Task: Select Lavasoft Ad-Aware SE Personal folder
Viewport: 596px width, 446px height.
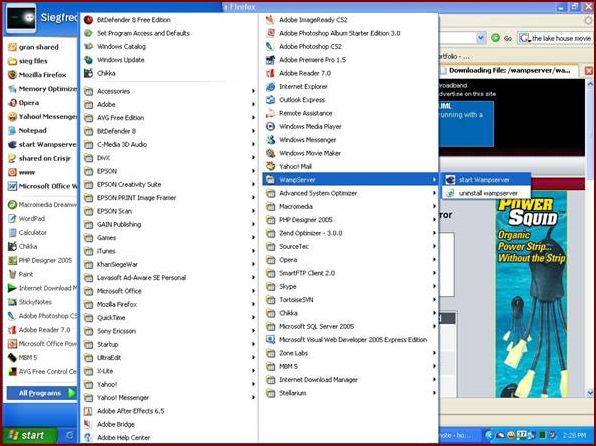Action: point(169,278)
